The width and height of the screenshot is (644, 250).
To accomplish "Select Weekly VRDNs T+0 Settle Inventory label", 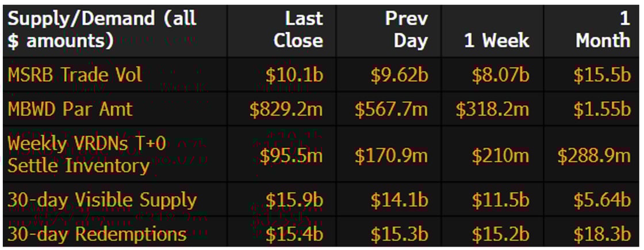I will (x=86, y=154).
